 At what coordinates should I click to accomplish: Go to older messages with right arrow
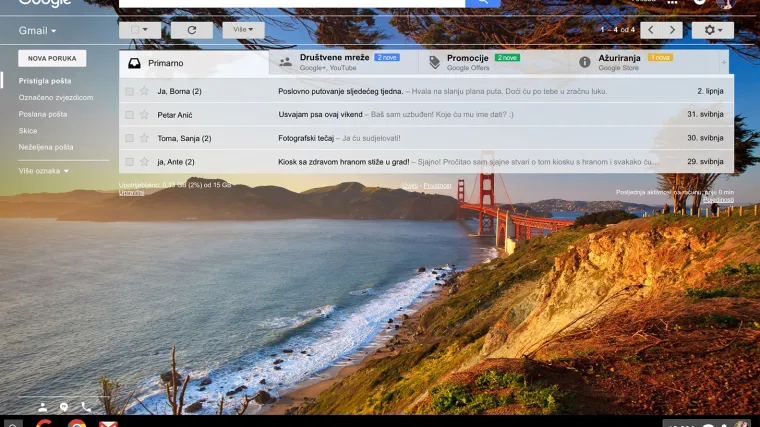[672, 30]
